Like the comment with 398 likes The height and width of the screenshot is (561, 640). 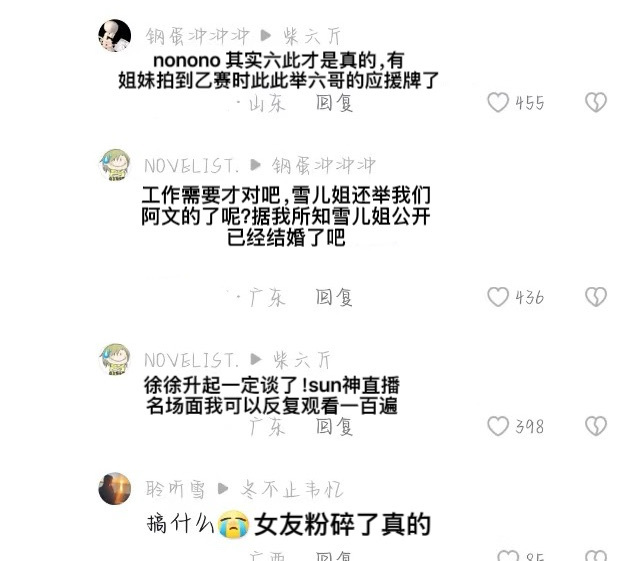(498, 426)
